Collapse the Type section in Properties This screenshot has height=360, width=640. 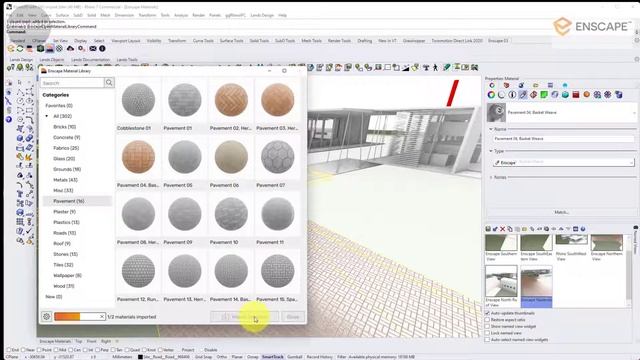tap(491, 151)
